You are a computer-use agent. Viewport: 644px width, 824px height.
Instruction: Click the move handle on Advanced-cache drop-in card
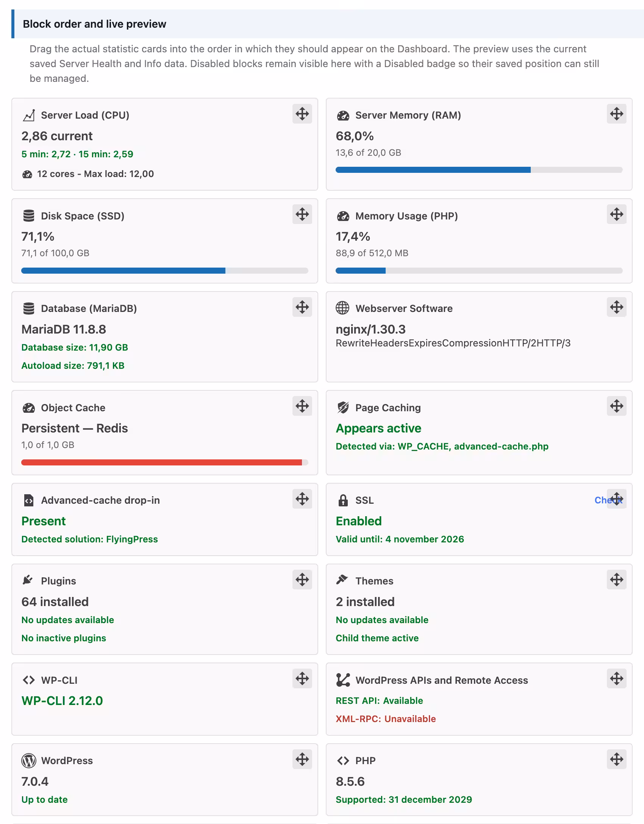302,499
